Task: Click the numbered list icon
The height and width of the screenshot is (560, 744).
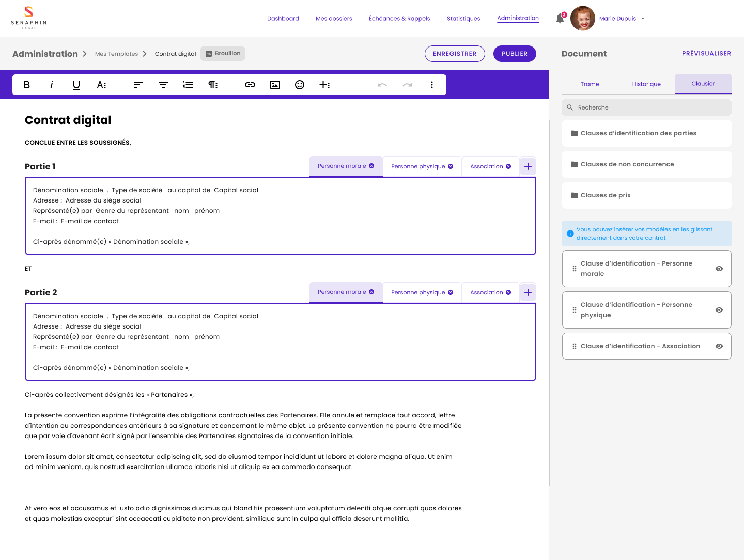Action: tap(188, 85)
